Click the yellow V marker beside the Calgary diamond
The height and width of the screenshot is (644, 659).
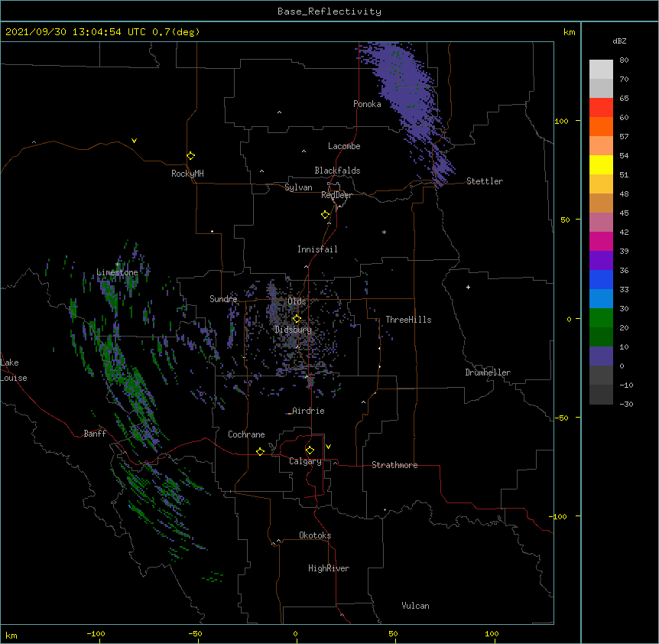tap(328, 447)
